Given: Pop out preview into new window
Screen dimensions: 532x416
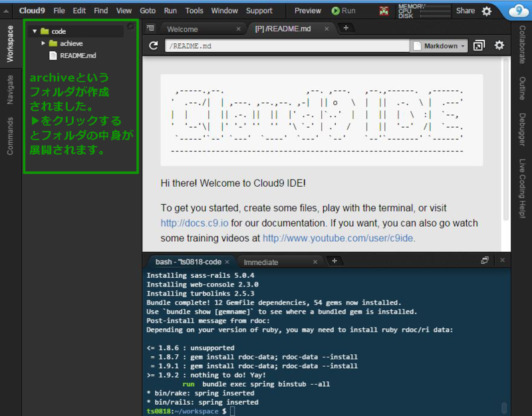Looking at the screenshot, I should [479, 45].
